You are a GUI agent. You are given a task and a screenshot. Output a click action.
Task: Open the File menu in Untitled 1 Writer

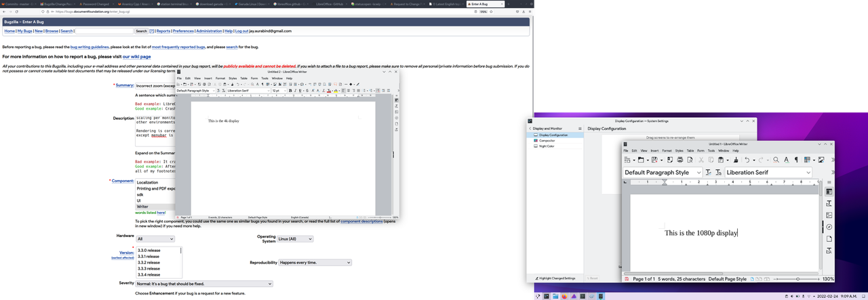[x=627, y=150]
